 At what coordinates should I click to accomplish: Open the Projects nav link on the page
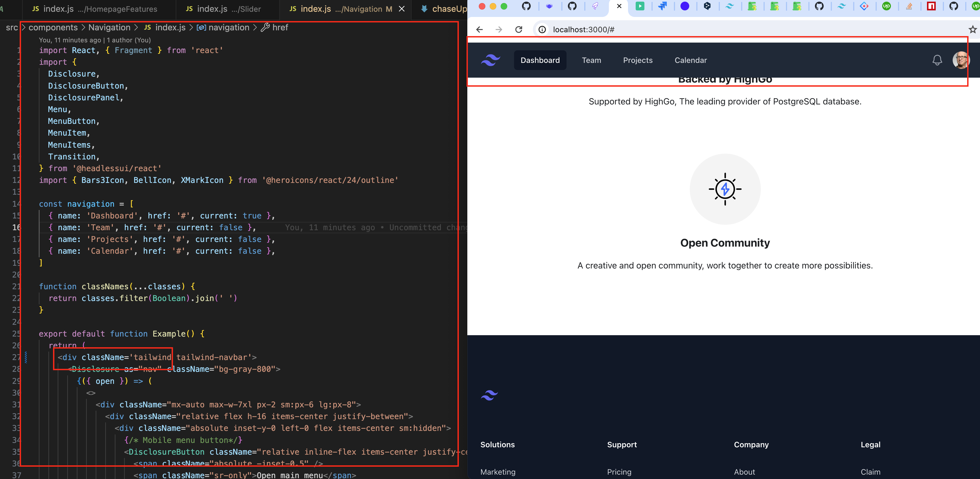(x=638, y=60)
